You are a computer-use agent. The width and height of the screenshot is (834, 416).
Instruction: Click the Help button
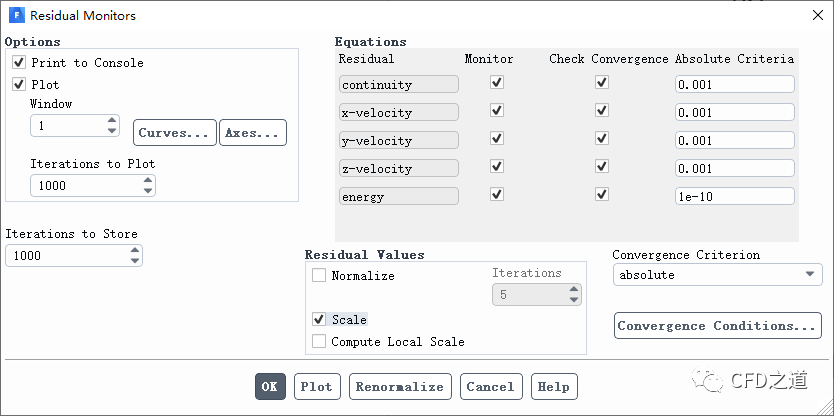(x=553, y=387)
